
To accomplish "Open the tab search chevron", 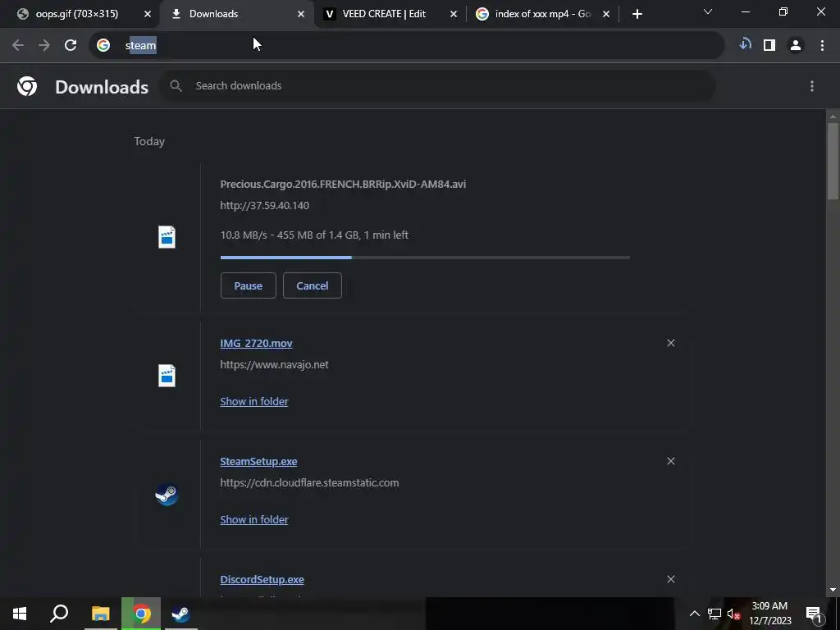I will click(708, 11).
